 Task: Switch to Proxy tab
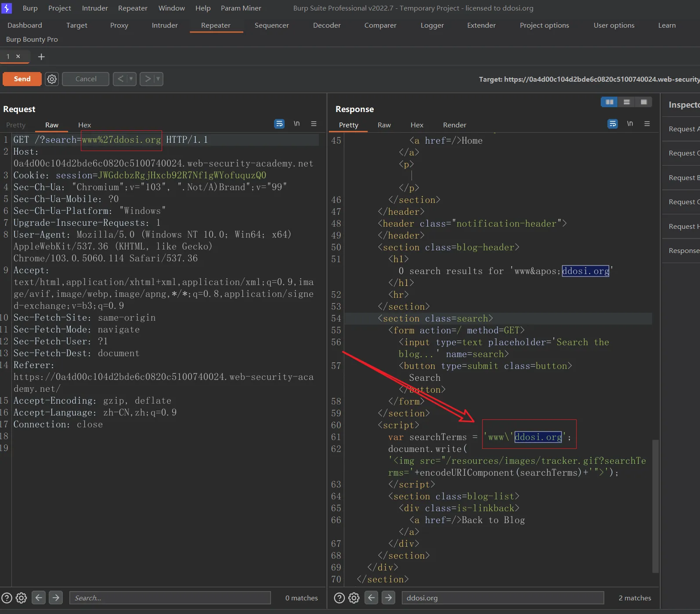tap(119, 25)
